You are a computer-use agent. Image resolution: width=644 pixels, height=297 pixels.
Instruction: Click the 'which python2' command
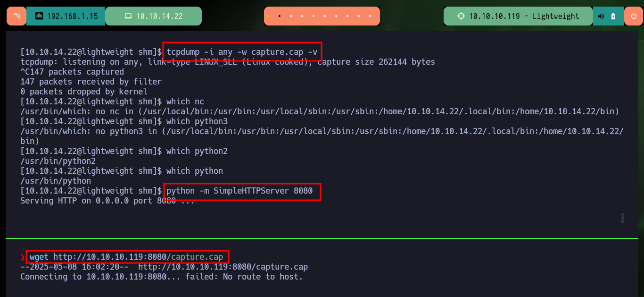coord(197,151)
